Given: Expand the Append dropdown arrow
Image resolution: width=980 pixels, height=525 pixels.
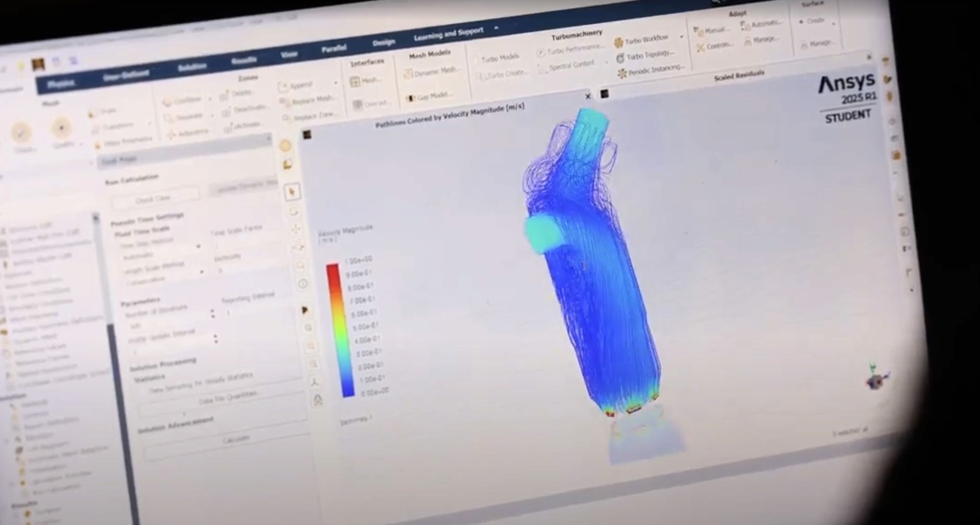Looking at the screenshot, I should pyautogui.click(x=336, y=83).
